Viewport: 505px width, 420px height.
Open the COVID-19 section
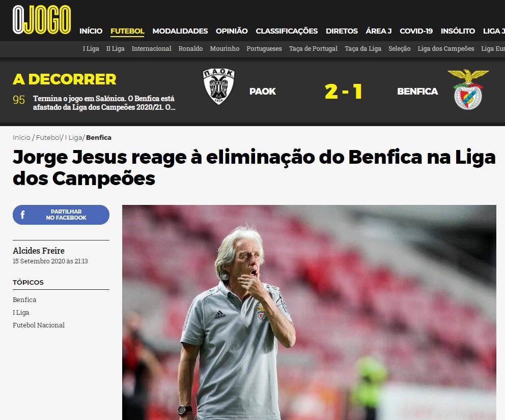[x=416, y=31]
